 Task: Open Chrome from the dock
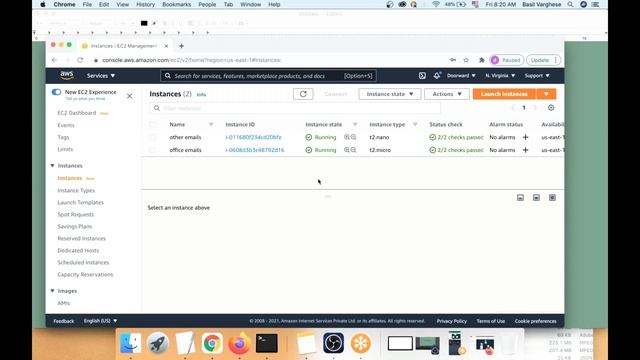click(x=212, y=343)
